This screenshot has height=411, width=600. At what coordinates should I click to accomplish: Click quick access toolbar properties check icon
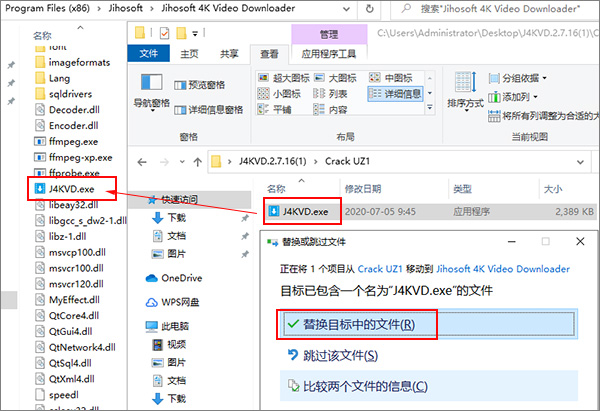[164, 34]
